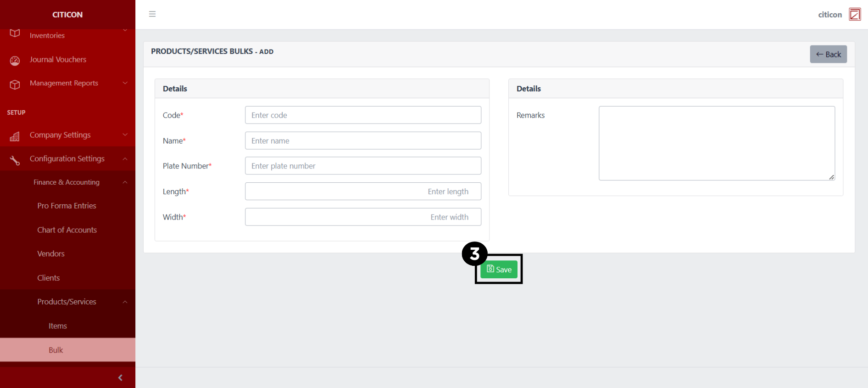Collapse the Configuration Settings chevron

click(x=125, y=158)
